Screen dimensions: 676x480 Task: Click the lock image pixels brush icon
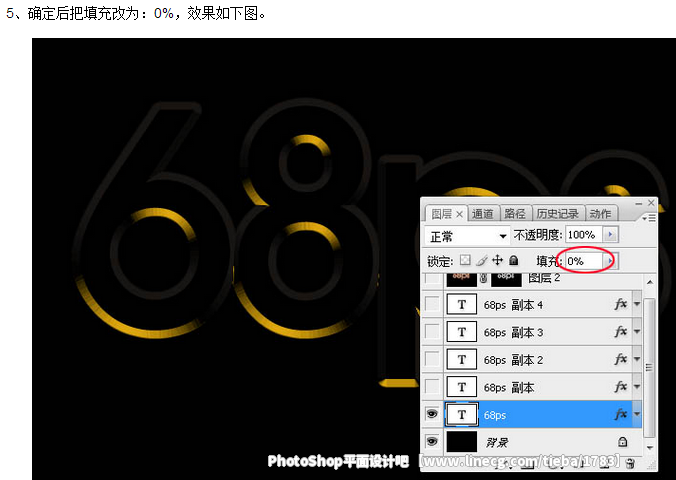pos(481,260)
